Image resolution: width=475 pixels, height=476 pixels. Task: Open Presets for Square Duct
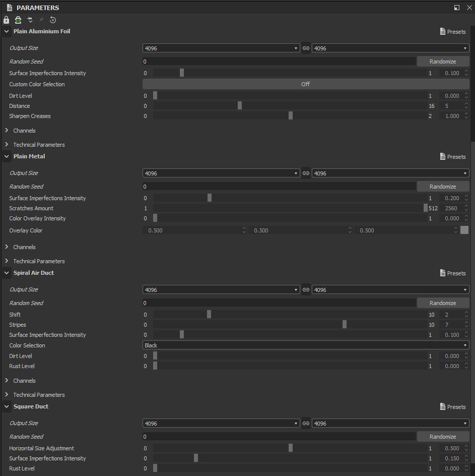(453, 407)
